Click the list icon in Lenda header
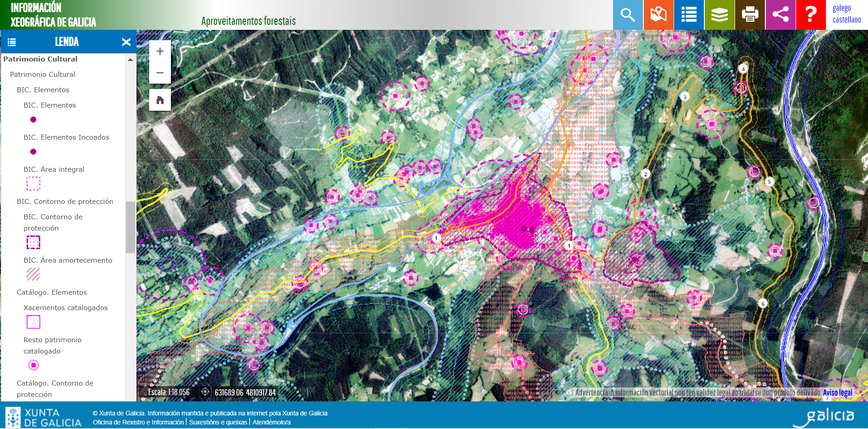868x429 pixels. [x=12, y=42]
